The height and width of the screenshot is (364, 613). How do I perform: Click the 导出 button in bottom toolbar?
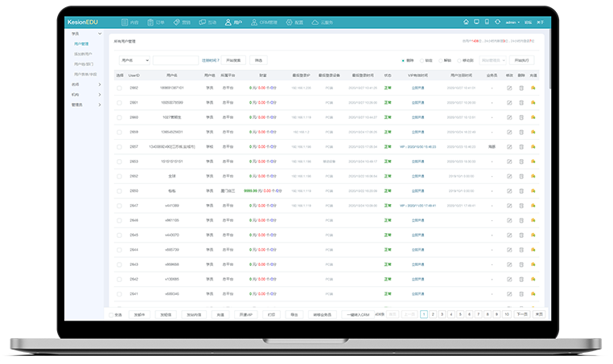click(x=294, y=315)
